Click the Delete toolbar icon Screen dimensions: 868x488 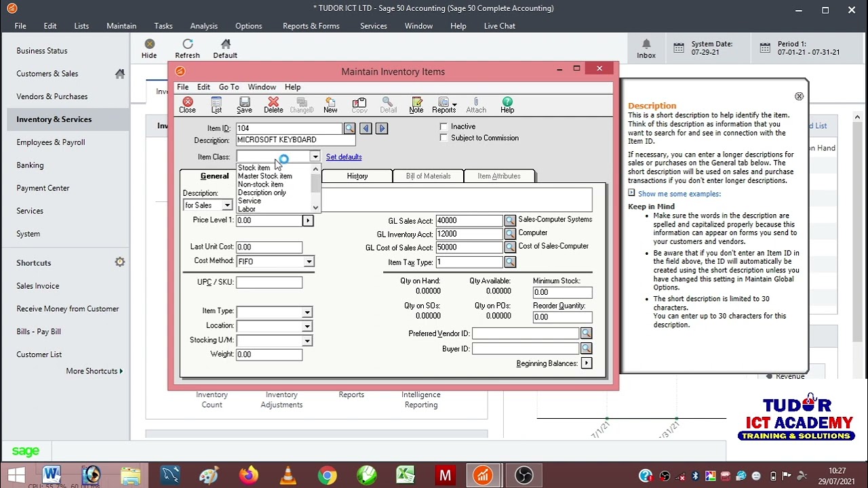coord(273,104)
